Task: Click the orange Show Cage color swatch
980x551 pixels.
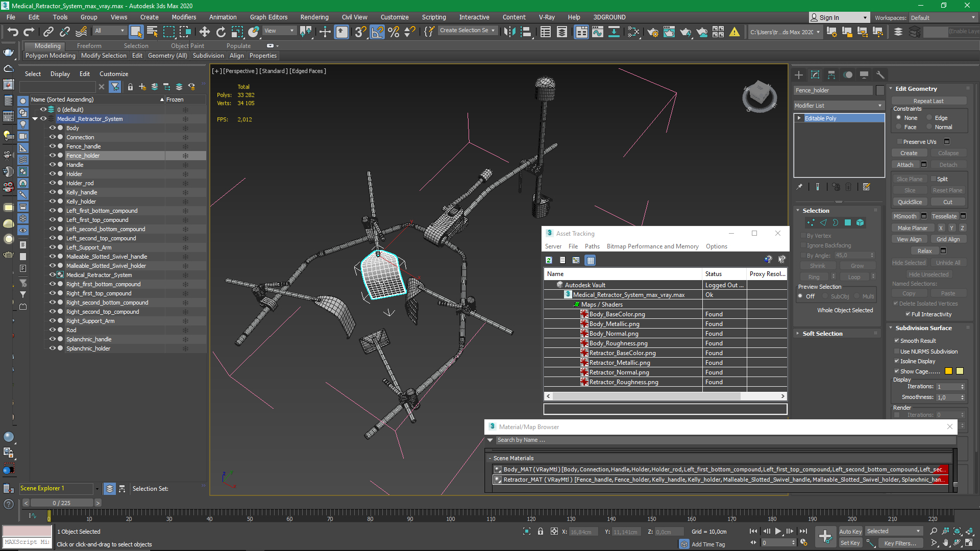Action: (949, 371)
